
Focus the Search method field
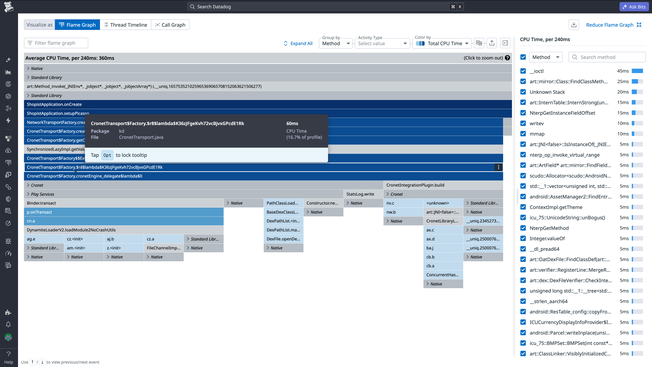coord(607,57)
